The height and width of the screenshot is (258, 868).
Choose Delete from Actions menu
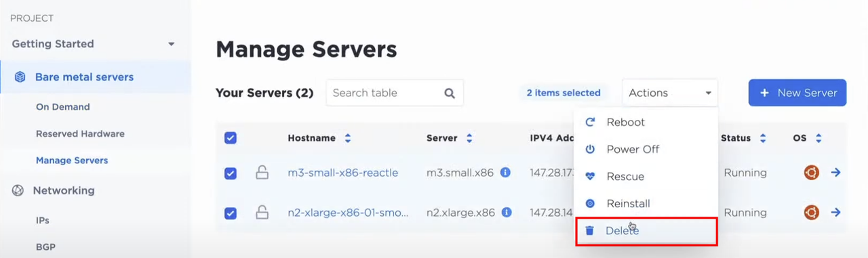pos(646,231)
